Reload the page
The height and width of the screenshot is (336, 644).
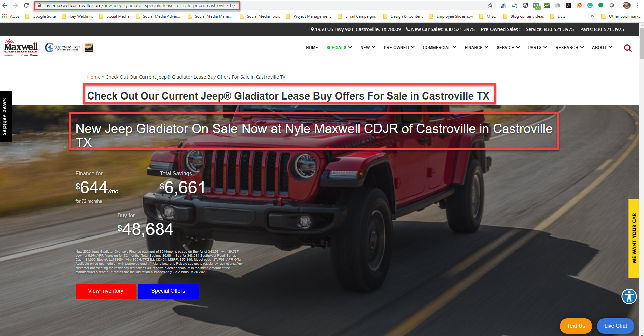pyautogui.click(x=26, y=5)
